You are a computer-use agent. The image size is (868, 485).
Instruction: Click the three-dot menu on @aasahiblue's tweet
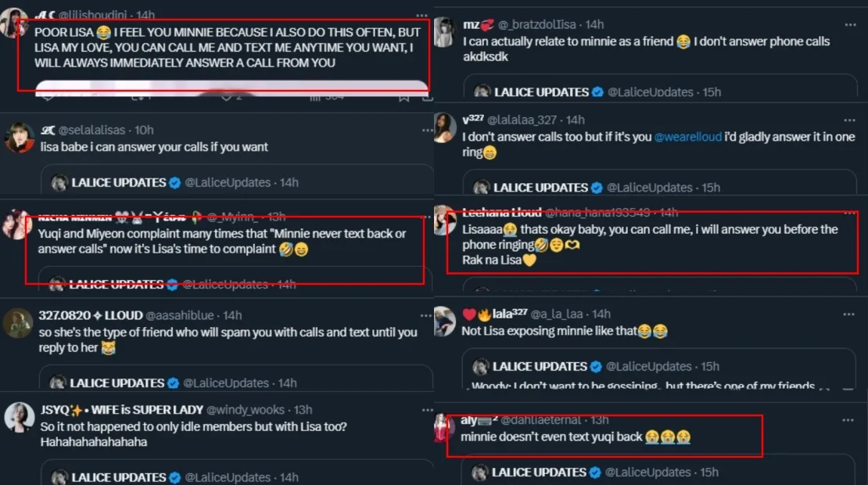point(424,314)
